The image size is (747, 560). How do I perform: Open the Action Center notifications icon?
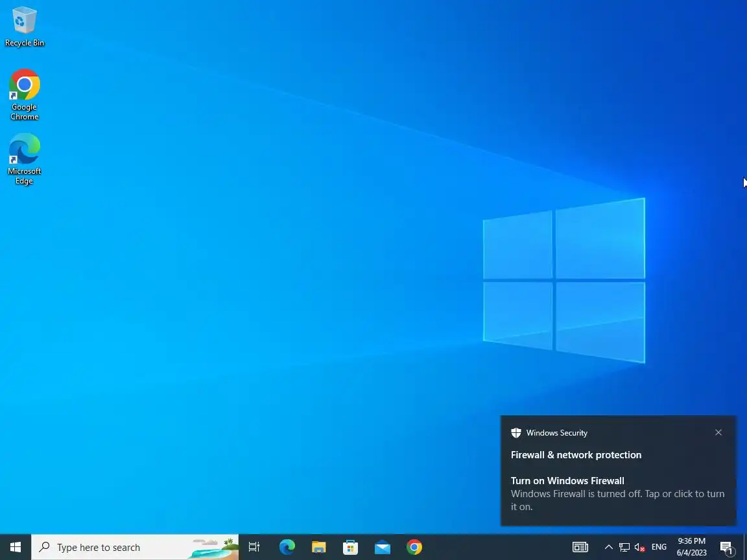click(727, 548)
